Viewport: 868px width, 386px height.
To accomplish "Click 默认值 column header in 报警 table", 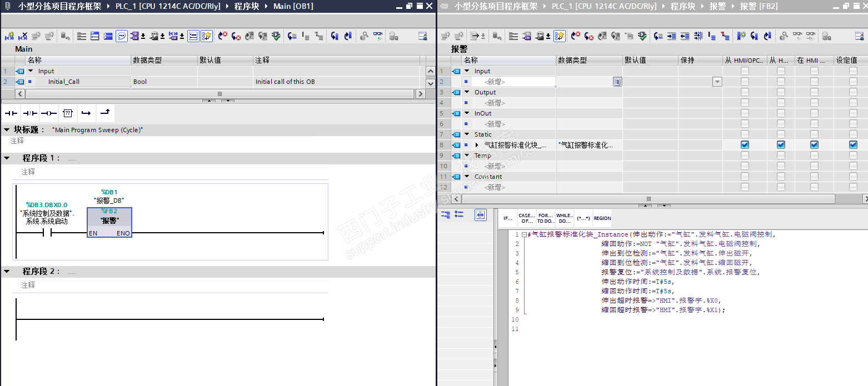I will [x=650, y=60].
